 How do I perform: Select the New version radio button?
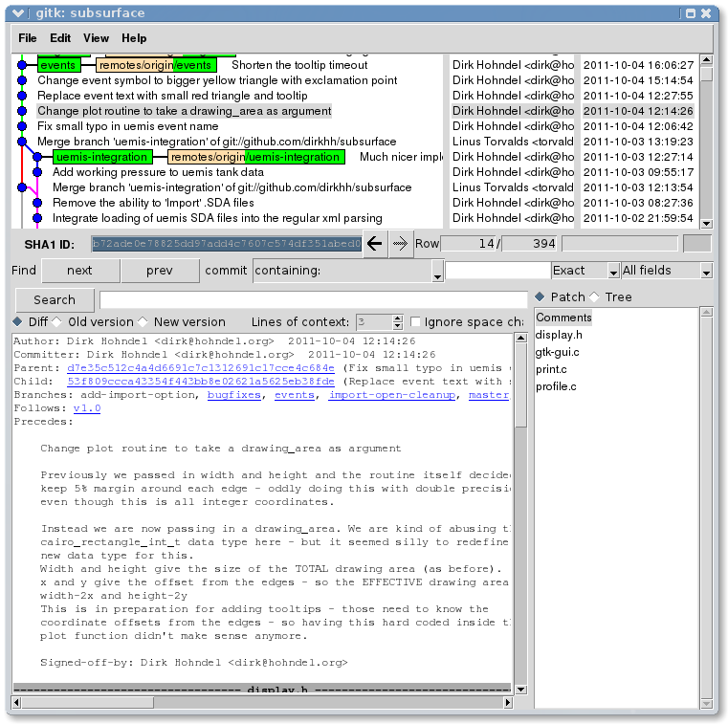coord(143,322)
